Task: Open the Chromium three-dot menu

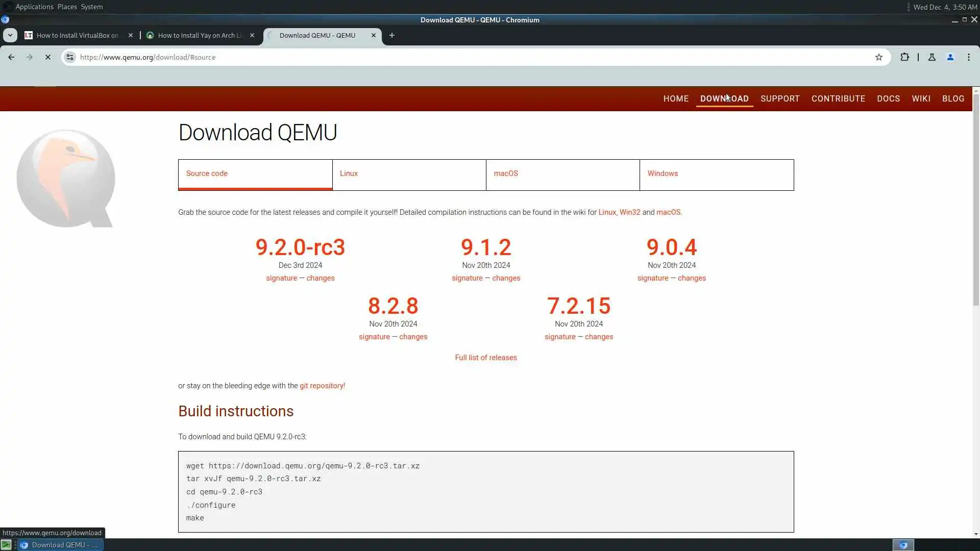Action: 968,57
